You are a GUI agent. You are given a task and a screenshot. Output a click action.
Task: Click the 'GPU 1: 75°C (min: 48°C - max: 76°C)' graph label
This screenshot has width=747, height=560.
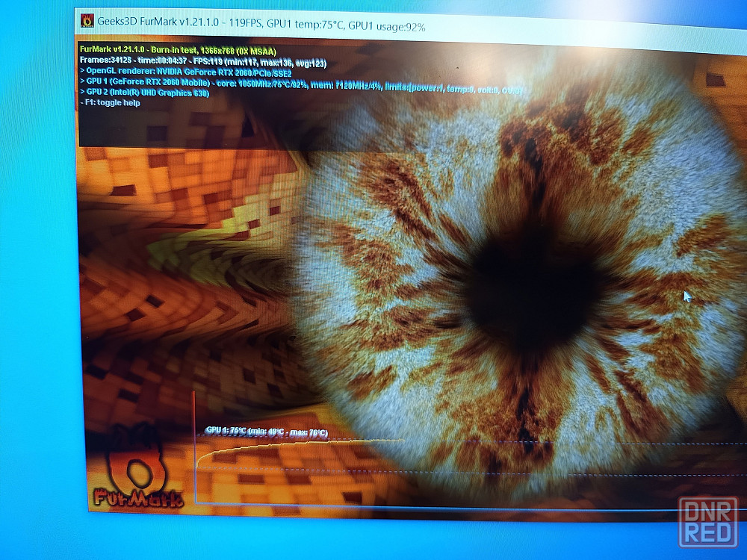click(266, 431)
